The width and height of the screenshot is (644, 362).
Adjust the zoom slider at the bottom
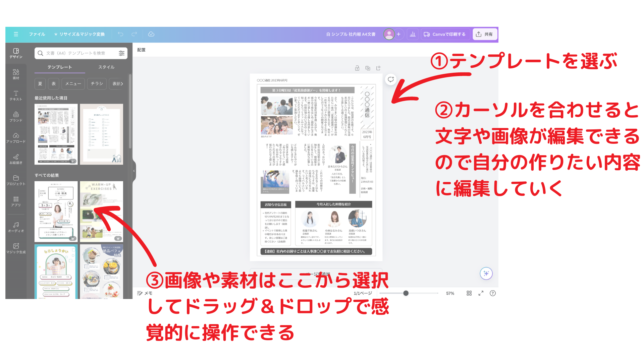coord(407,293)
